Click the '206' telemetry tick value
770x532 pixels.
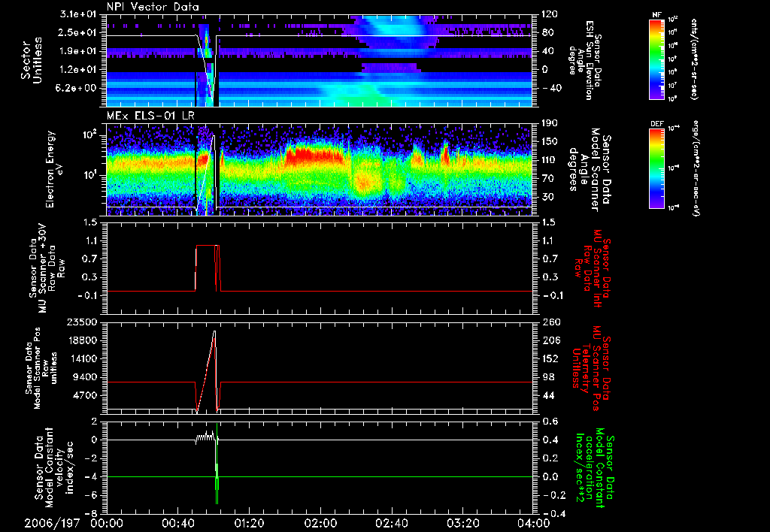[x=551, y=340]
